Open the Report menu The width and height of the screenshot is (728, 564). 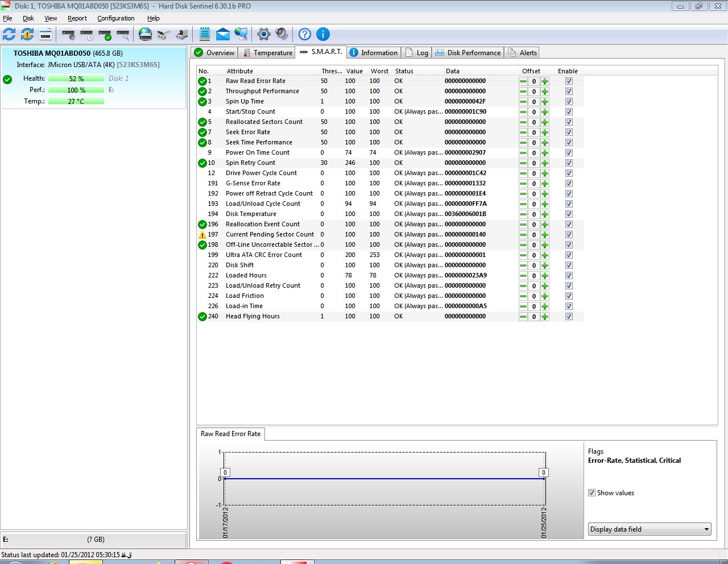(77, 18)
